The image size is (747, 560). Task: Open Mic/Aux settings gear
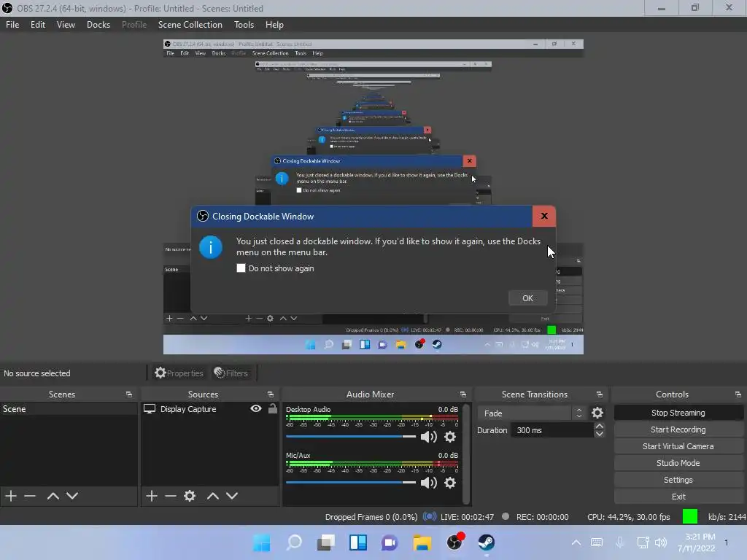tap(450, 483)
